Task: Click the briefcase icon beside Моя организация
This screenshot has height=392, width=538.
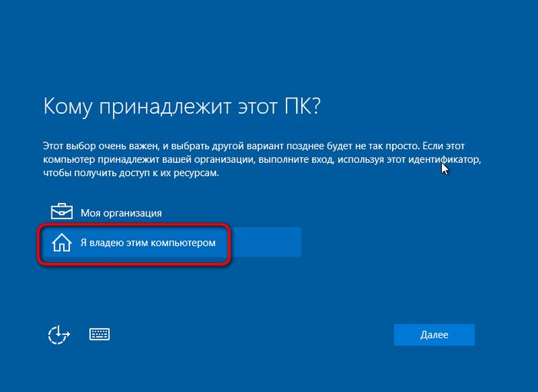Action: 61,212
